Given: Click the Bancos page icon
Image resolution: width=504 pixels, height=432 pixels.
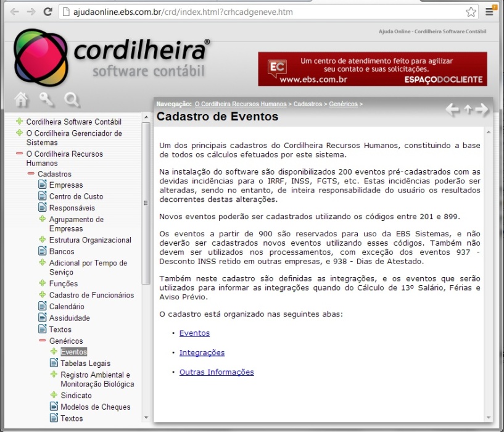Looking at the screenshot, I should click(x=43, y=251).
